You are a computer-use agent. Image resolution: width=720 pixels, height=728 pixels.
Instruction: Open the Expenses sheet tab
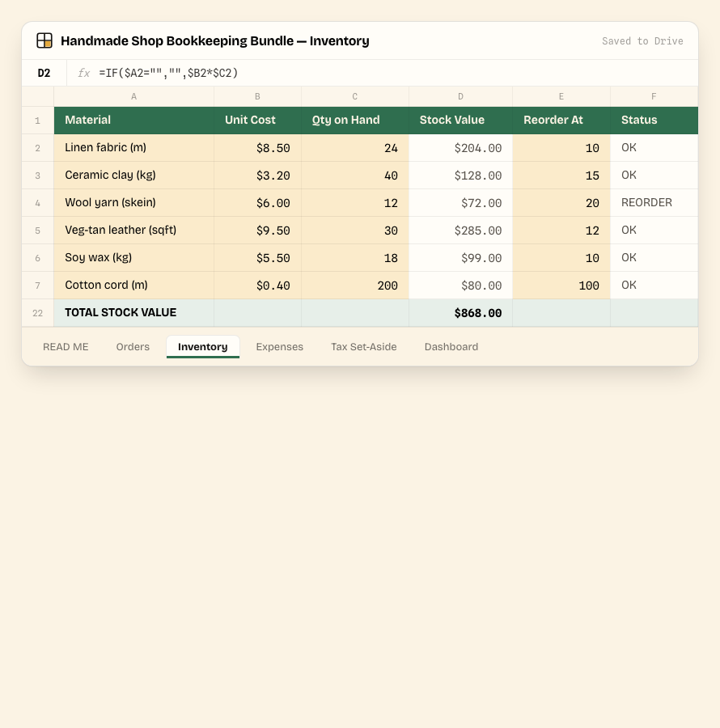[x=279, y=347]
